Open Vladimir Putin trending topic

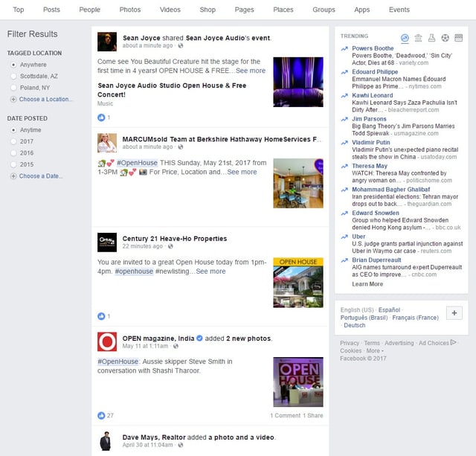tap(371, 143)
